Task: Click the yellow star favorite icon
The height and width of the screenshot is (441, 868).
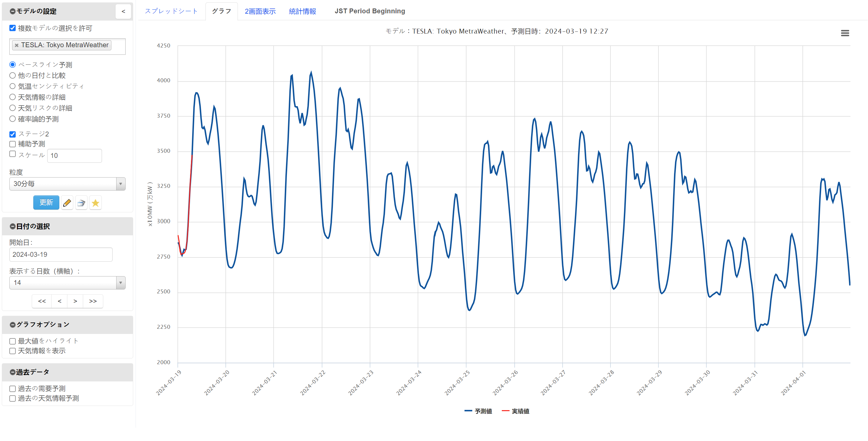Action: [x=95, y=202]
